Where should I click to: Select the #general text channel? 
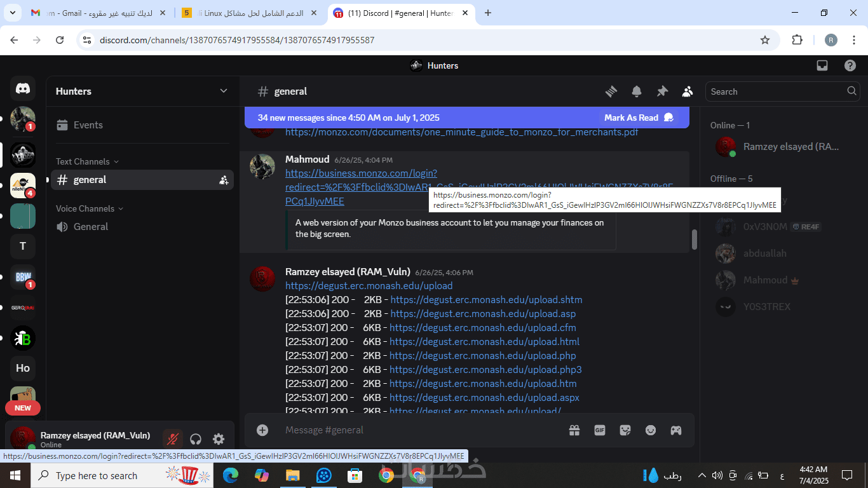[142, 180]
